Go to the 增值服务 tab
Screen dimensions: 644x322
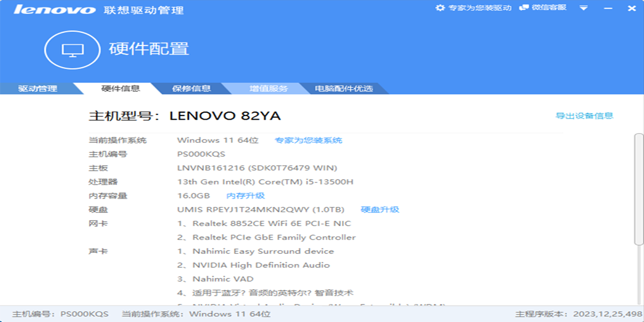click(x=268, y=89)
